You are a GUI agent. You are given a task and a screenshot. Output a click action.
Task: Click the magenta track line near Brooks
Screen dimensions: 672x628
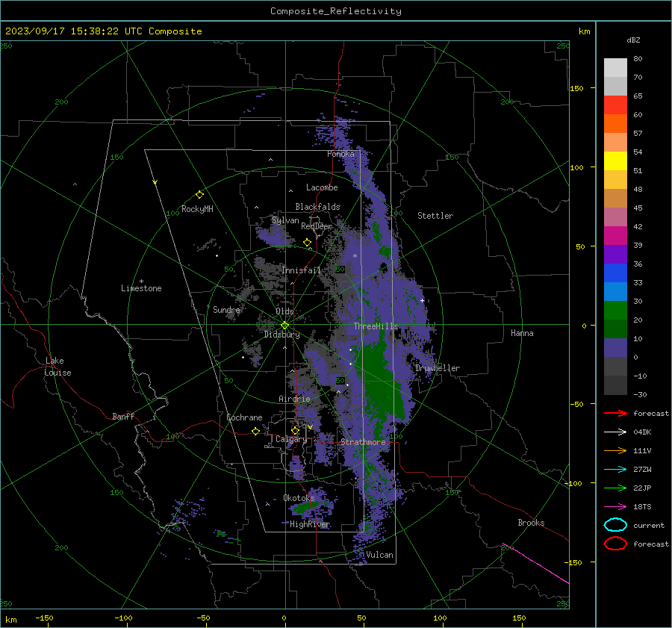(x=535, y=564)
